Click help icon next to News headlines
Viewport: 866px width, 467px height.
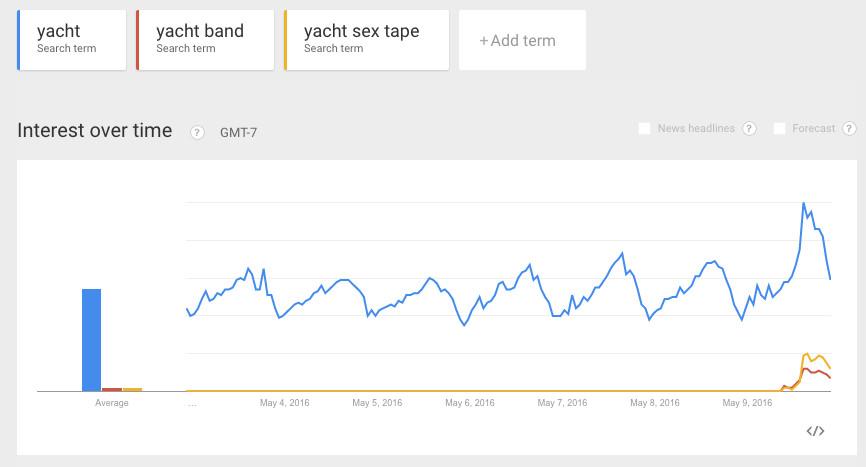point(750,128)
